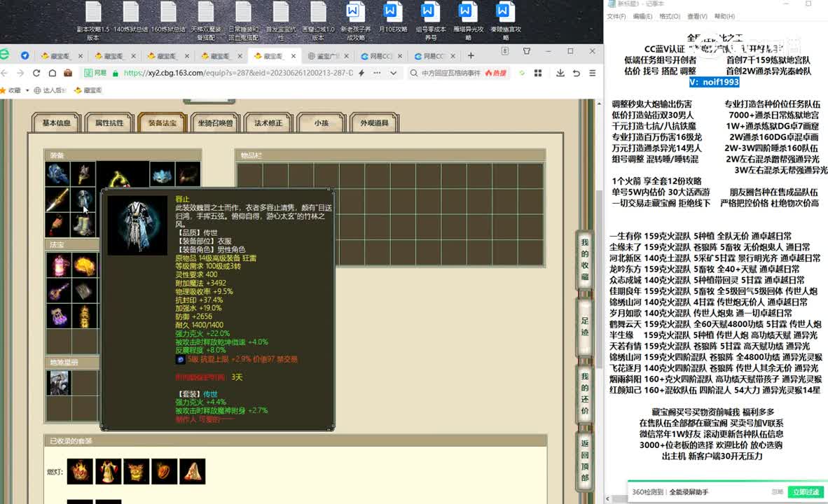Viewport: 828px width, 504px height.
Task: Open the 秦陵幽宫攻略 document on desktop
Action: tap(505, 20)
